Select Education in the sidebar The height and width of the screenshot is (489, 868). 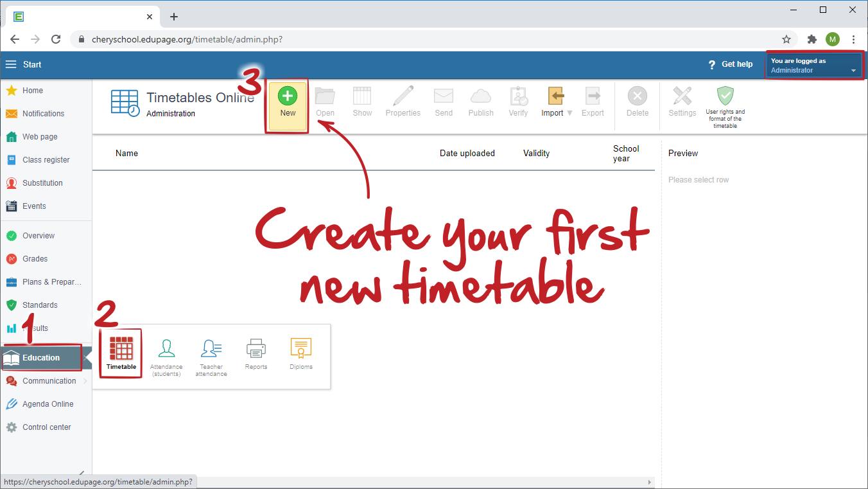pos(41,358)
